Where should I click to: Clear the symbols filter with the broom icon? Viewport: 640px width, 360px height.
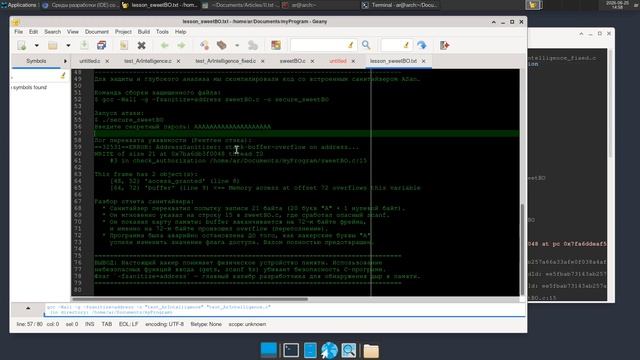62,76
